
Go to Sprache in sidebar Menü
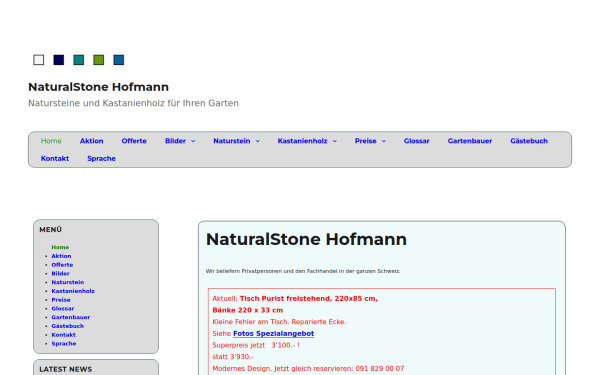[64, 344]
